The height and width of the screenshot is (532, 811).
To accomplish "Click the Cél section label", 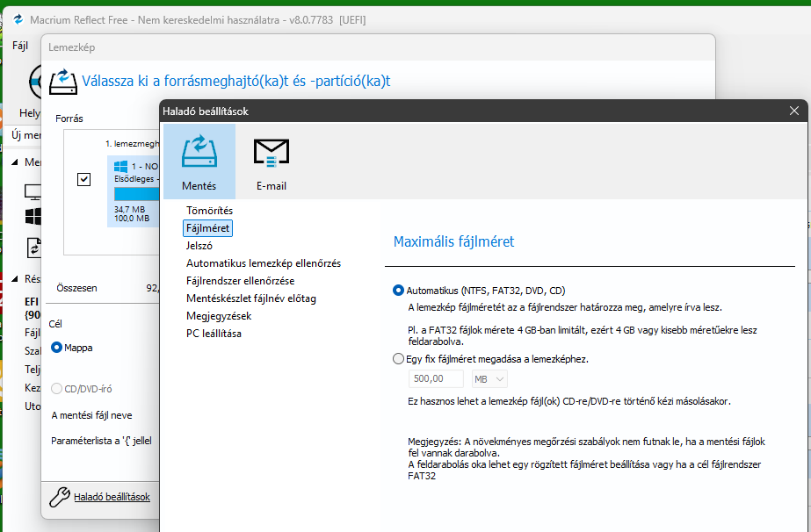I will coord(55,324).
